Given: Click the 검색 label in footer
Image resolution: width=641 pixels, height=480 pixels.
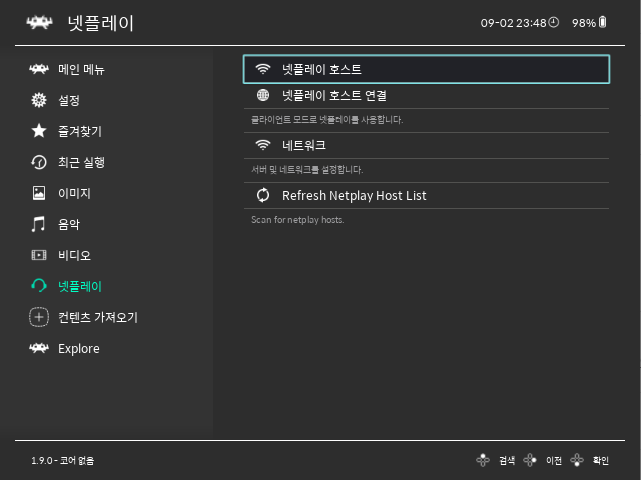Looking at the screenshot, I should [x=507, y=460].
